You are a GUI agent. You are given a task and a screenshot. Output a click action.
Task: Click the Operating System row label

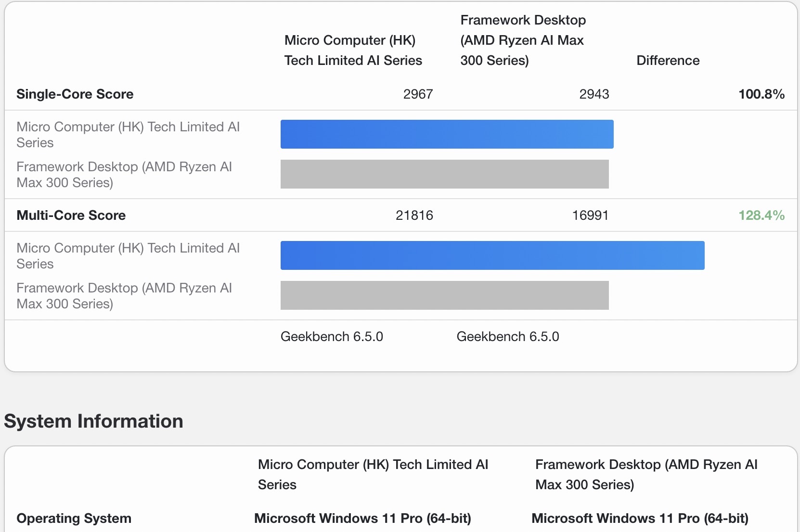tap(74, 519)
